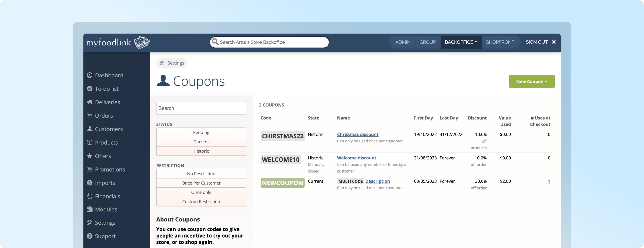The height and width of the screenshot is (248, 644).
Task: Click the Settings breadcrumb button
Action: point(172,63)
